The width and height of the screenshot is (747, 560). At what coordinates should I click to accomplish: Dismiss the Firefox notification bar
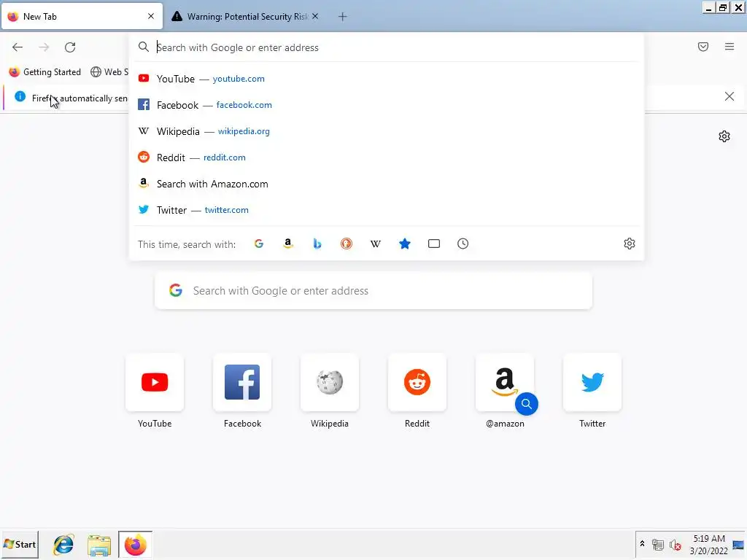729,97
